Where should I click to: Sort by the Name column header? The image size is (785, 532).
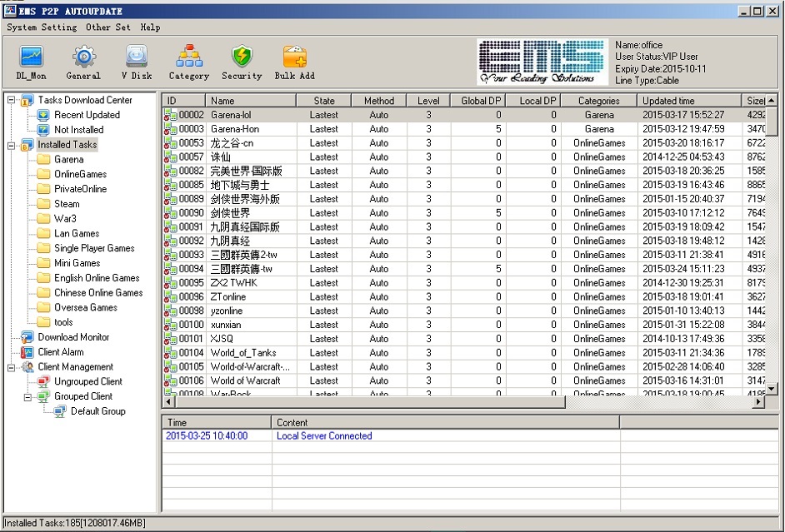coord(251,101)
